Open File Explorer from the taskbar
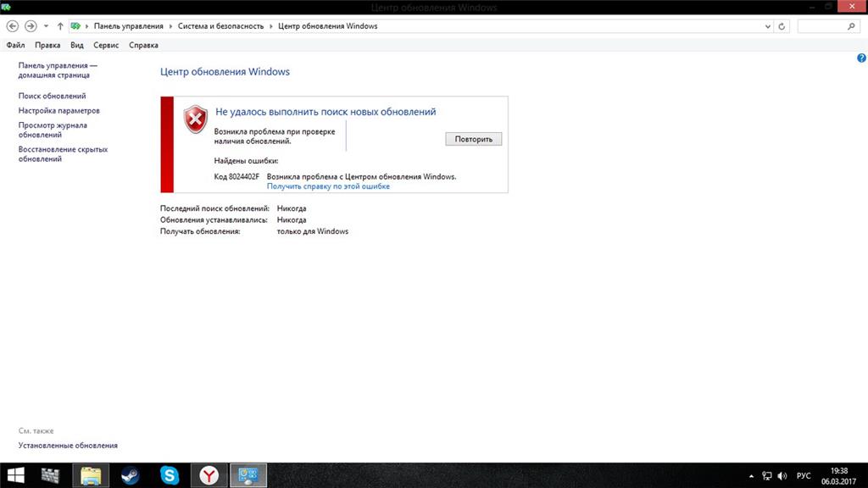Screen dimensions: 868x488 point(91,475)
